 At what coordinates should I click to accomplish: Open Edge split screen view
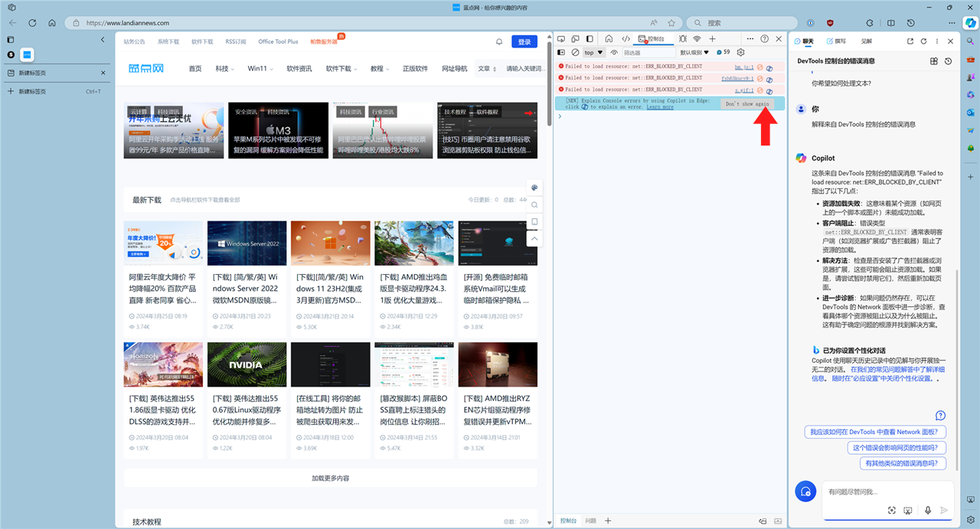pos(890,23)
